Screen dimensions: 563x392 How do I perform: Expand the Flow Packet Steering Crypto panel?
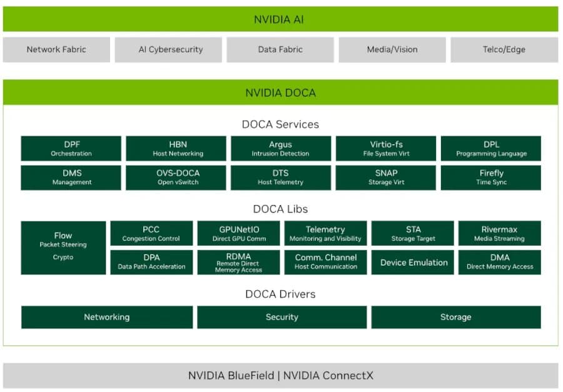tap(63, 247)
